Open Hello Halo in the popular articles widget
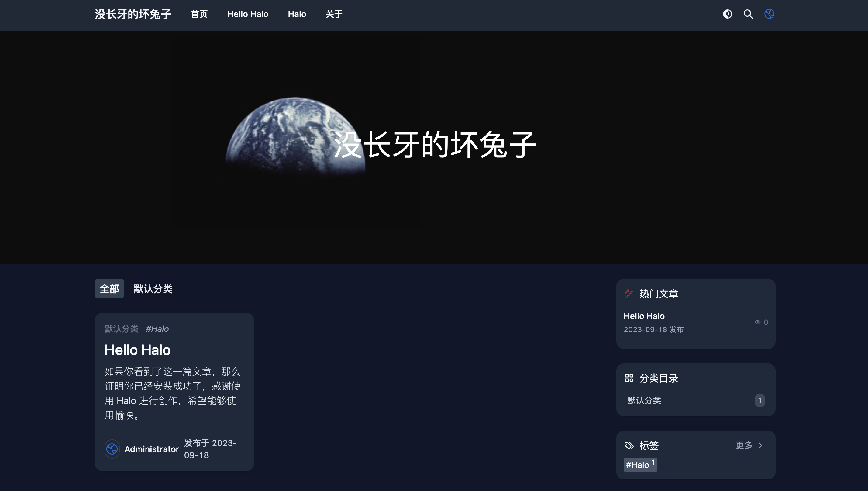The image size is (868, 491). 644,316
